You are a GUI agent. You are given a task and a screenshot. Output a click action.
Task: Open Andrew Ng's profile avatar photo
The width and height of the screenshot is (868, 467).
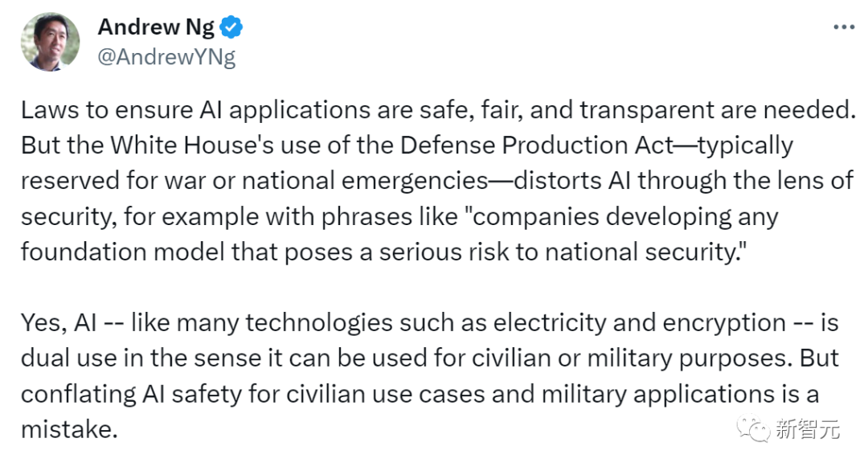click(51, 42)
